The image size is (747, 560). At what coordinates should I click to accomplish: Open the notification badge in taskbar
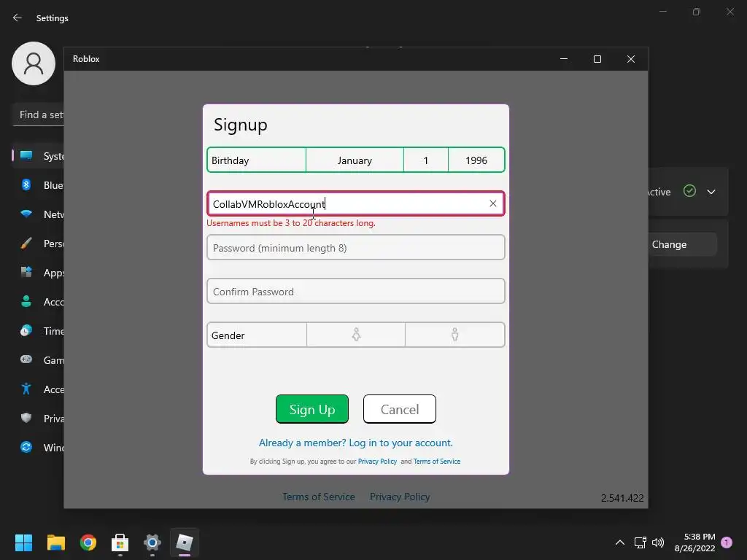click(x=727, y=542)
